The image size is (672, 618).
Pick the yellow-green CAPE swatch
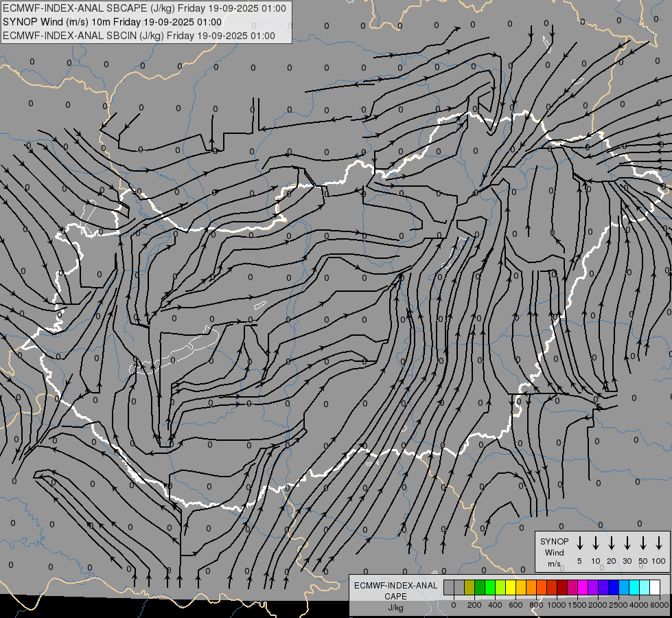[500, 587]
